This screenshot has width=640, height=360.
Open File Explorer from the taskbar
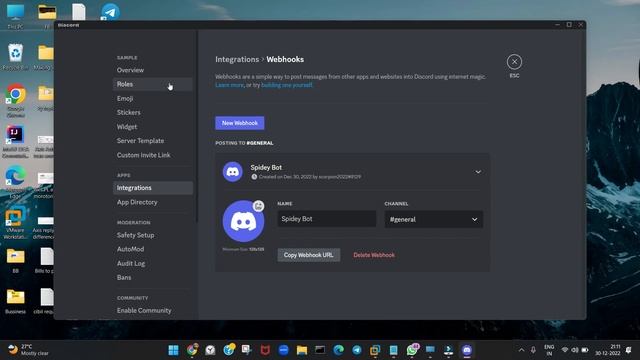pyautogui.click(x=302, y=350)
